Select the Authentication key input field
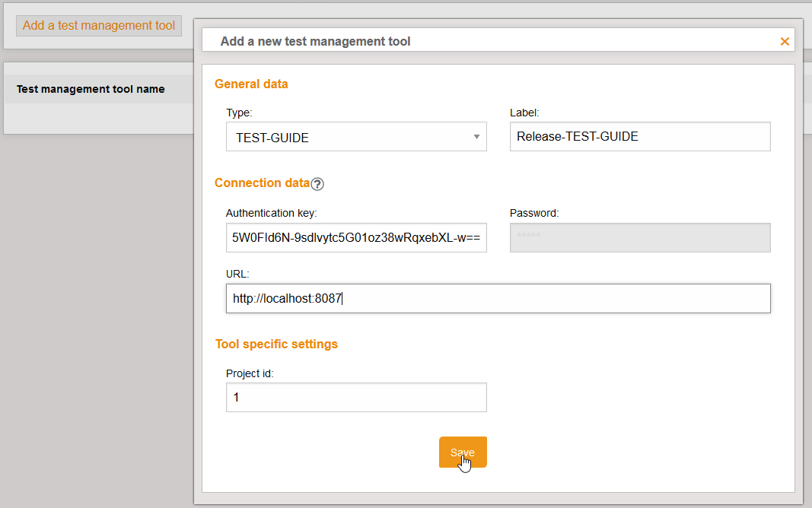Image resolution: width=812 pixels, height=508 pixels. [356, 237]
